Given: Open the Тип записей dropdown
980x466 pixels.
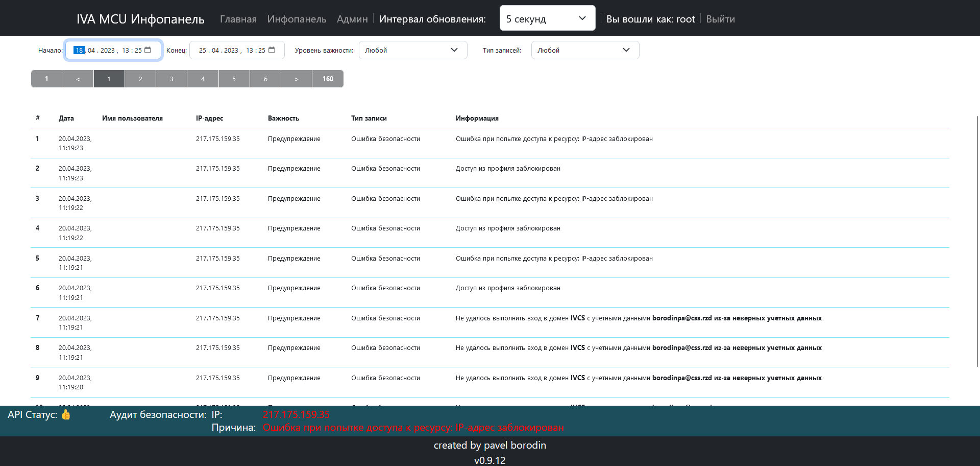Looking at the screenshot, I should [585, 50].
